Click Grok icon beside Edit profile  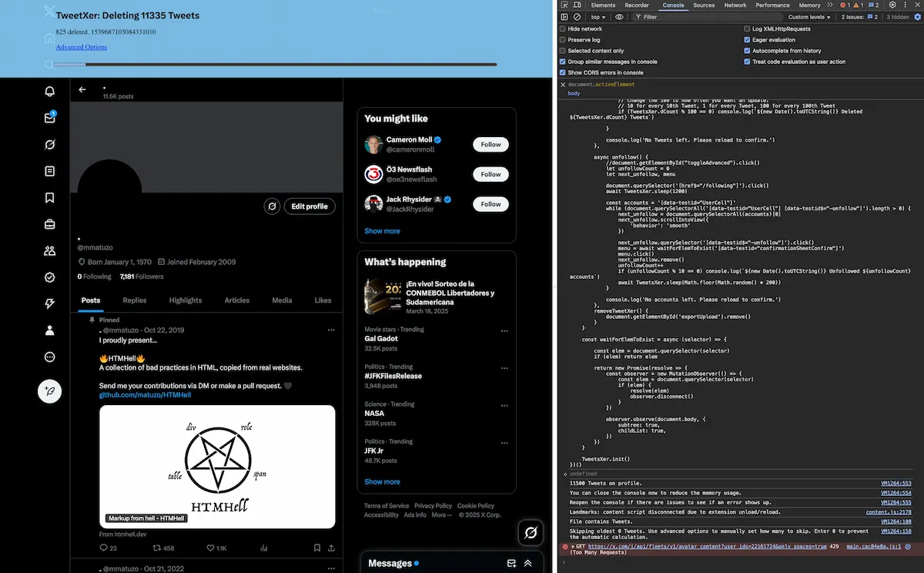272,206
